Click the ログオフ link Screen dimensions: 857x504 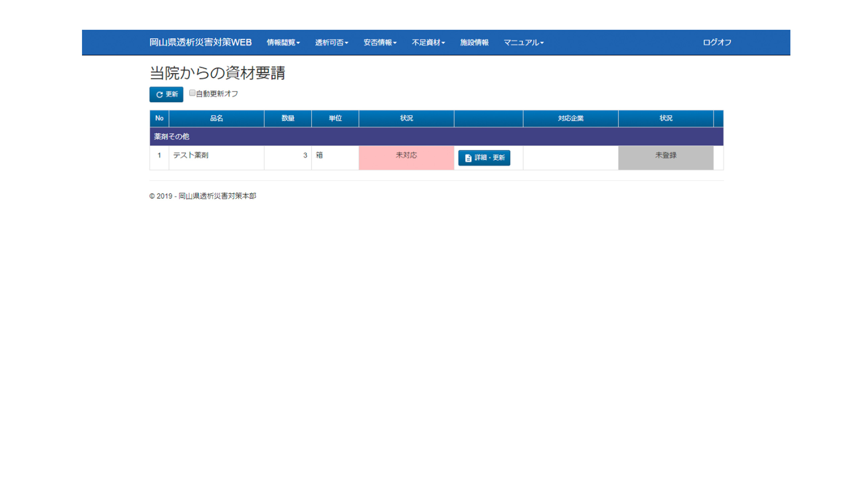(x=717, y=43)
